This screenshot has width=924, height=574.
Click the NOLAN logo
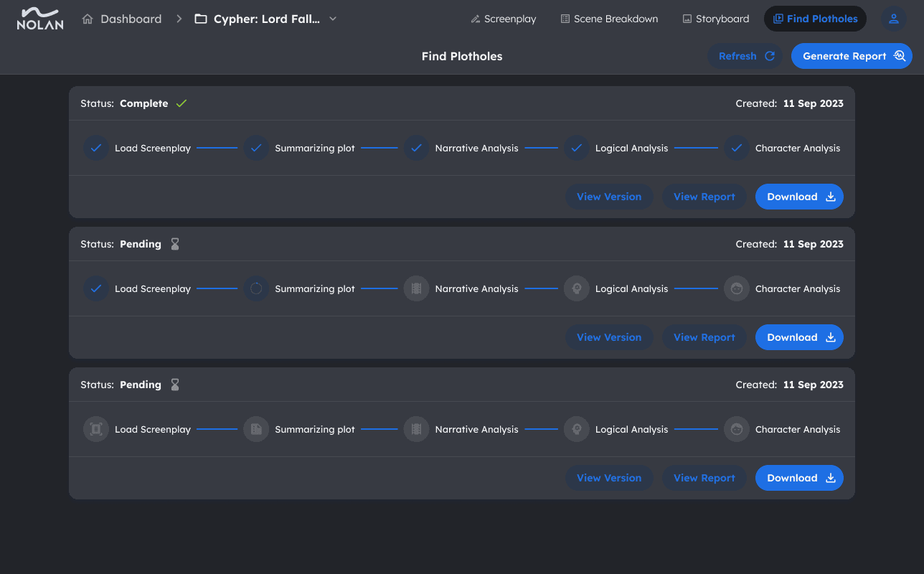click(x=40, y=19)
